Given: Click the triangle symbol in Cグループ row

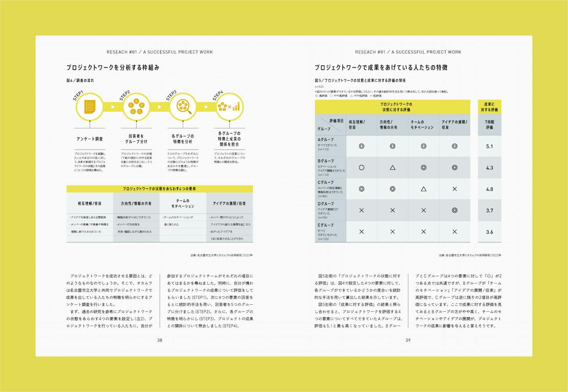Looking at the screenshot, I should click(x=424, y=189).
